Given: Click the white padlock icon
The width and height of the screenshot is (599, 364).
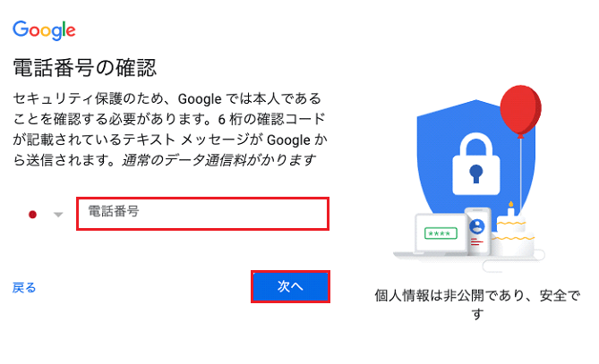Looking at the screenshot, I should coord(474,161).
